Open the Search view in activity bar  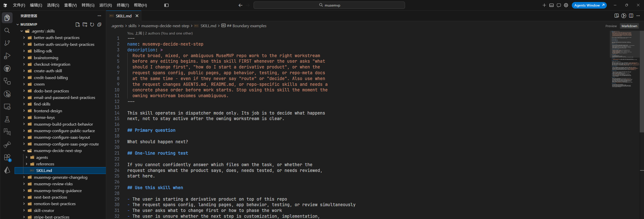click(x=7, y=30)
